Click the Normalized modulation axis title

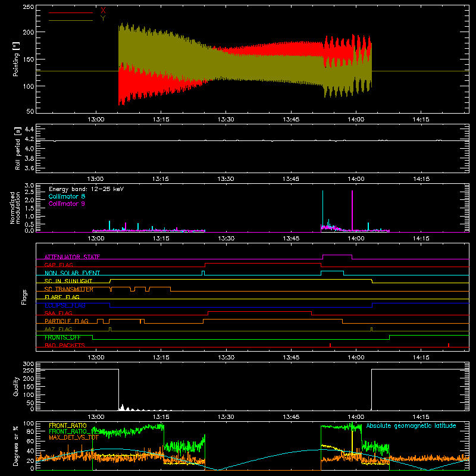[15, 208]
